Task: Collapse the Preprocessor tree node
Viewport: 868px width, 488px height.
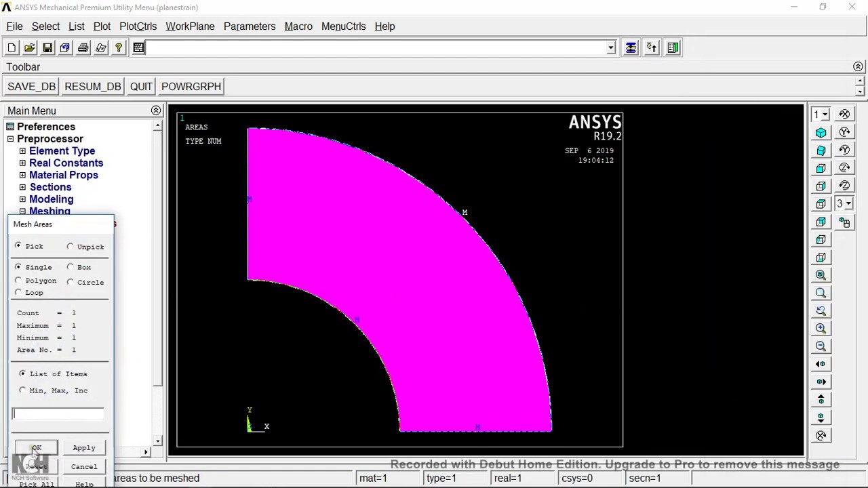Action: 10,139
